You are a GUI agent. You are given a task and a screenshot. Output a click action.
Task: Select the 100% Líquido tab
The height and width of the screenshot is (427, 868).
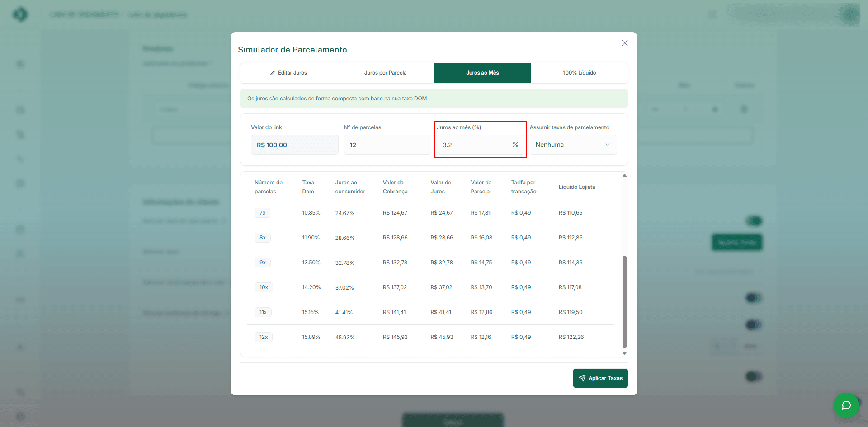(x=579, y=73)
